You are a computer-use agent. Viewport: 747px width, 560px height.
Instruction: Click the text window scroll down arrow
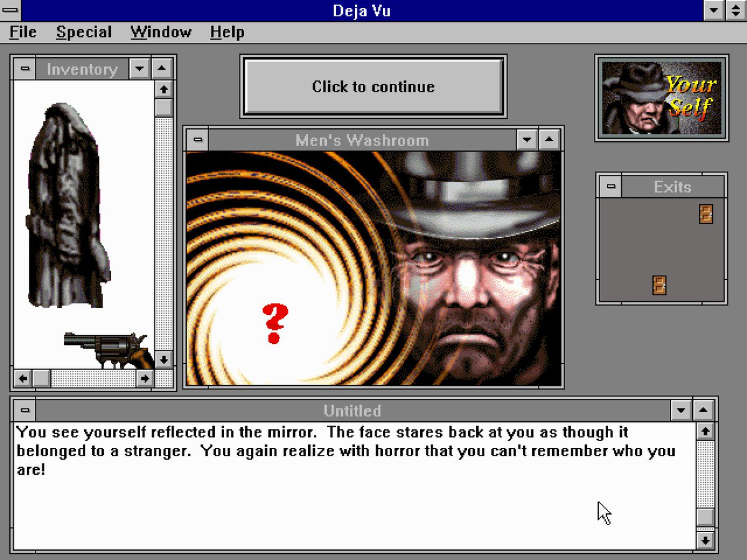click(705, 540)
